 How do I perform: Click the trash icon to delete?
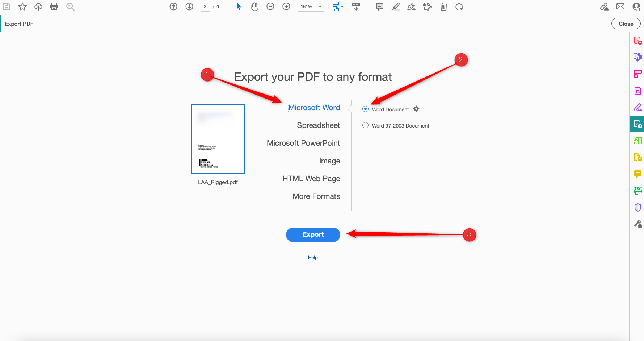443,6
